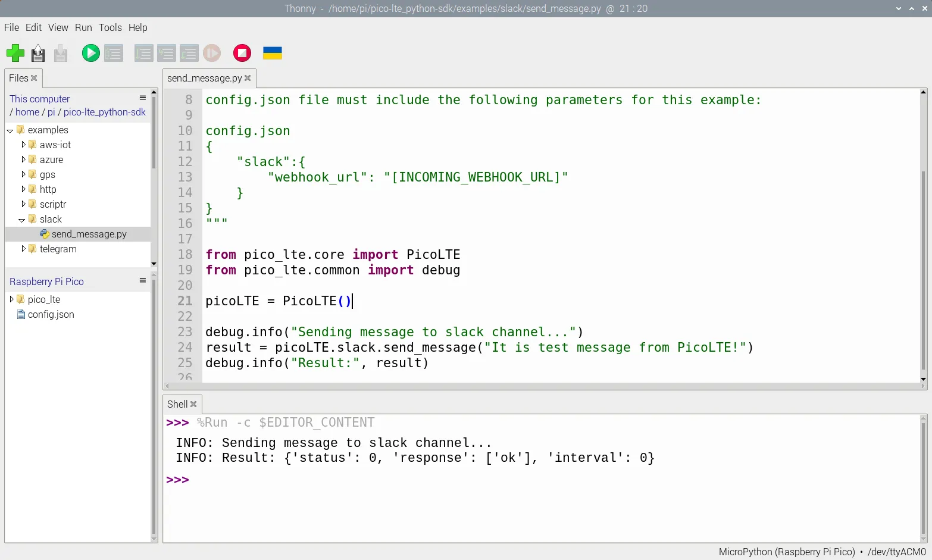The height and width of the screenshot is (560, 932).
Task: Expand the gps folder
Action: (23, 174)
